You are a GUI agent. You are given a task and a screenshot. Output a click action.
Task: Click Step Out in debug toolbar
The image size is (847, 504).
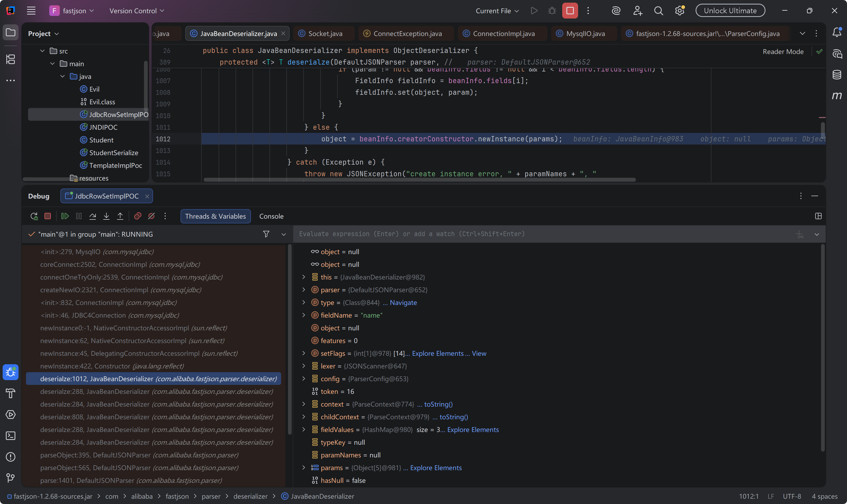120,216
